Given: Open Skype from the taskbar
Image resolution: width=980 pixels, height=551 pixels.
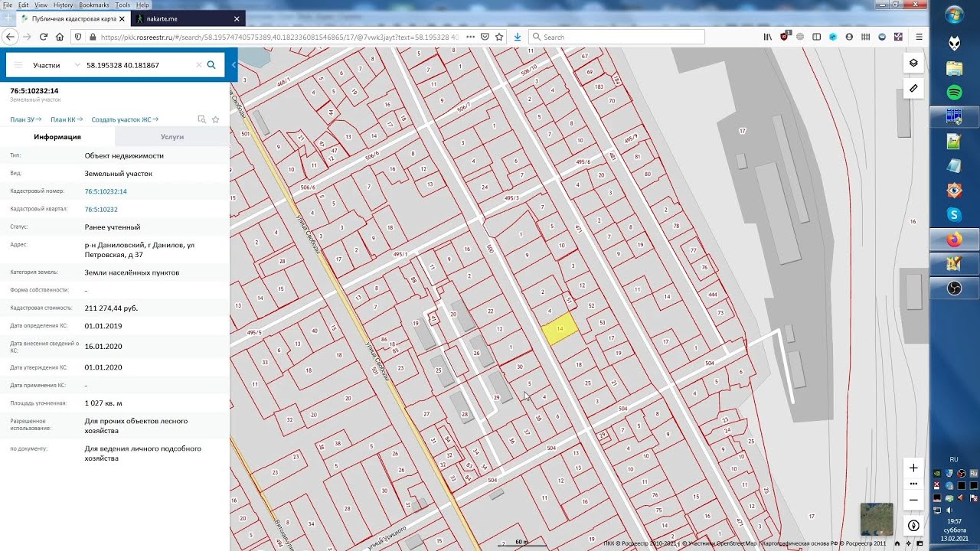Looking at the screenshot, I should (x=954, y=215).
